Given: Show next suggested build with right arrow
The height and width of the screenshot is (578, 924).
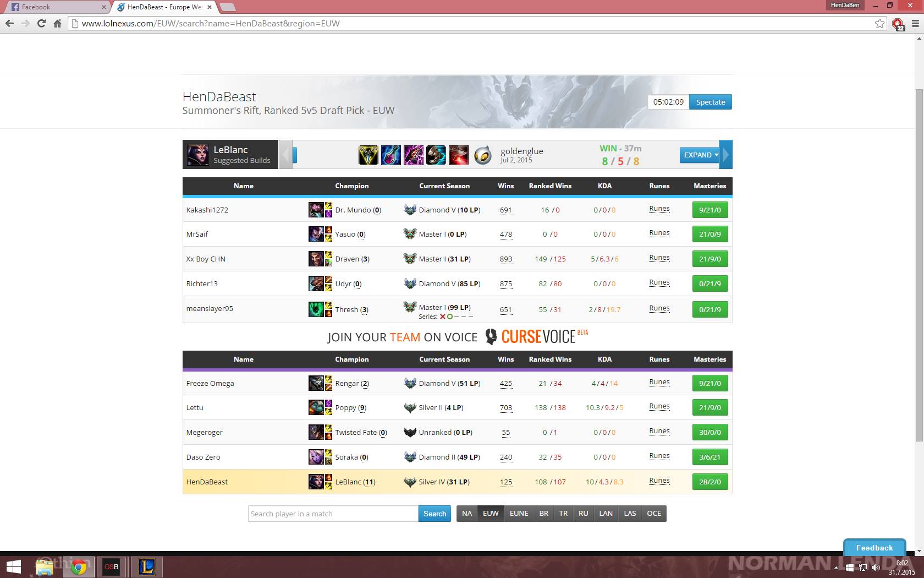Looking at the screenshot, I should (x=726, y=155).
